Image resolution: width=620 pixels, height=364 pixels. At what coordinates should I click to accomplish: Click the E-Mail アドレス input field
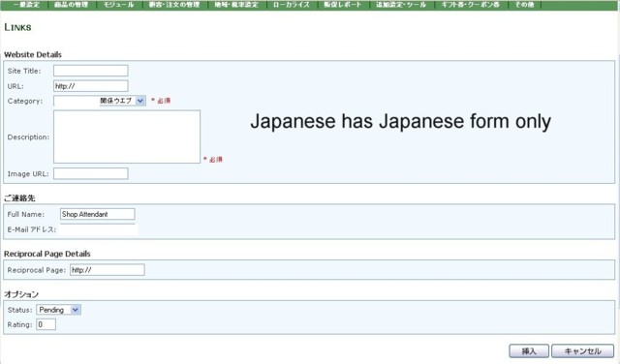click(99, 229)
